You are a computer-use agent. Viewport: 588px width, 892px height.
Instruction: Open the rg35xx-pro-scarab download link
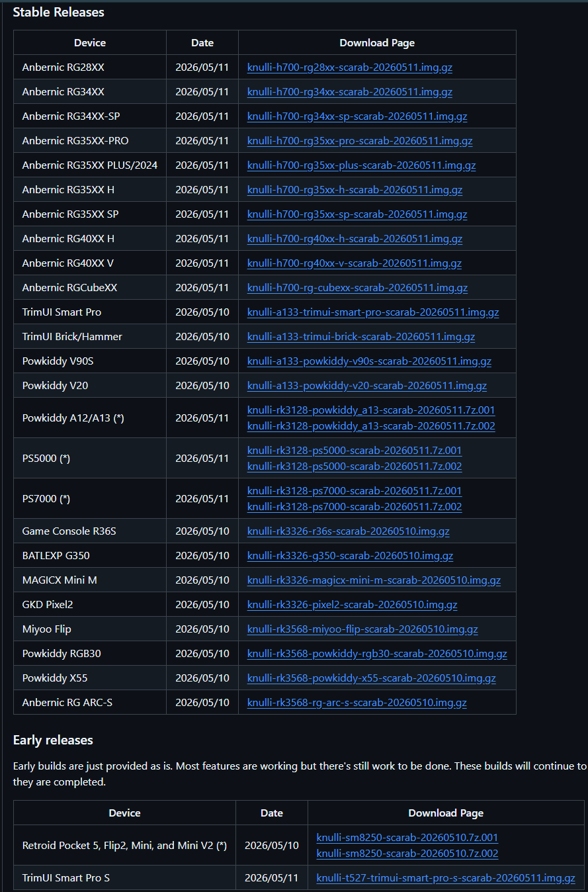click(x=360, y=140)
